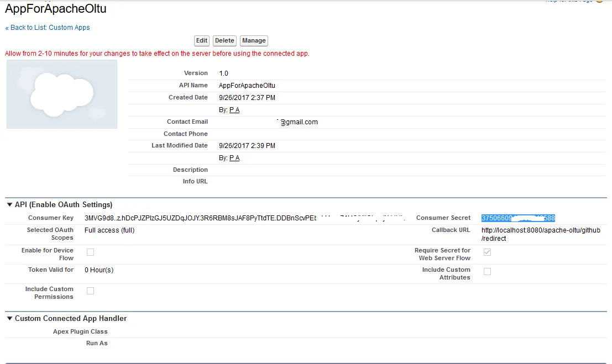
Task: Click the highlighted Consumer Secret value
Action: point(518,218)
